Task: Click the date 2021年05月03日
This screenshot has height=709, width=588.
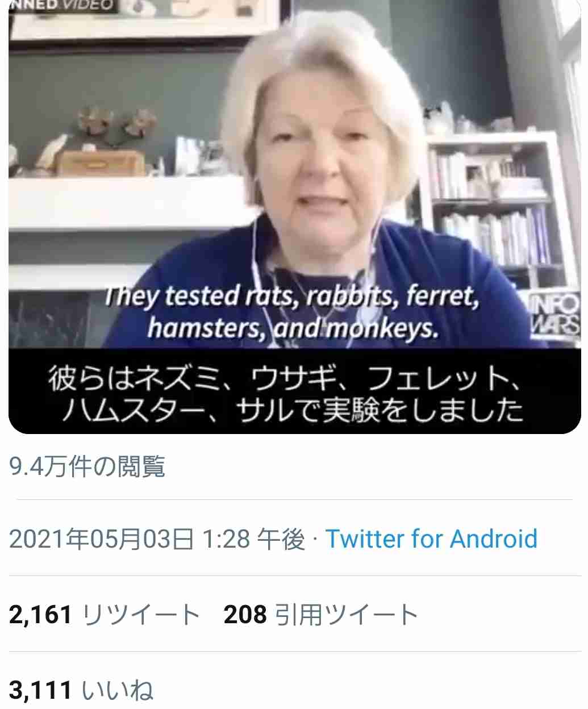Action: pos(102,539)
